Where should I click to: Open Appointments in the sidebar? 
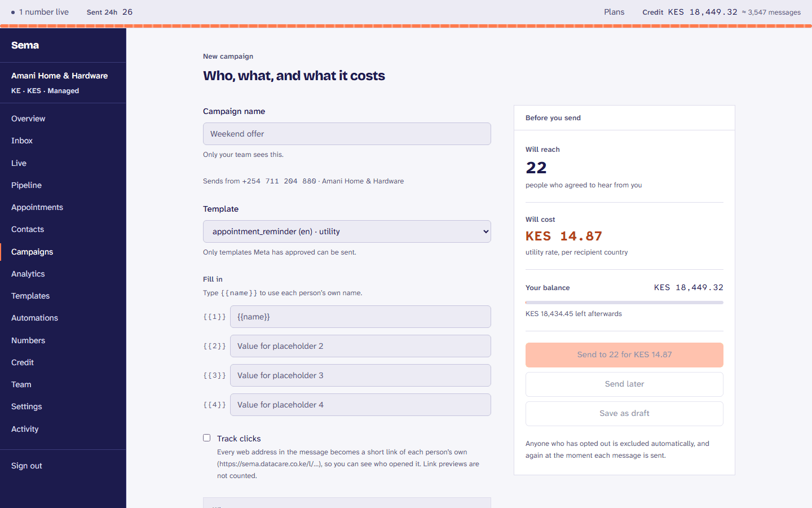(x=63, y=207)
